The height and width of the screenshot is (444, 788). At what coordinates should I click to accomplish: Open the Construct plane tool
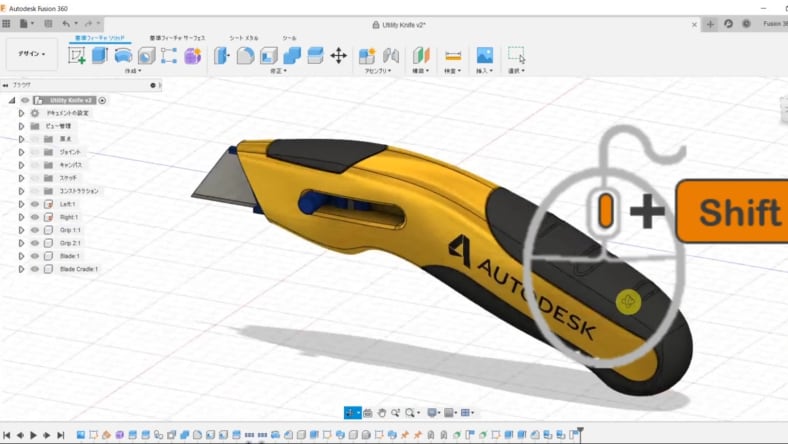421,55
